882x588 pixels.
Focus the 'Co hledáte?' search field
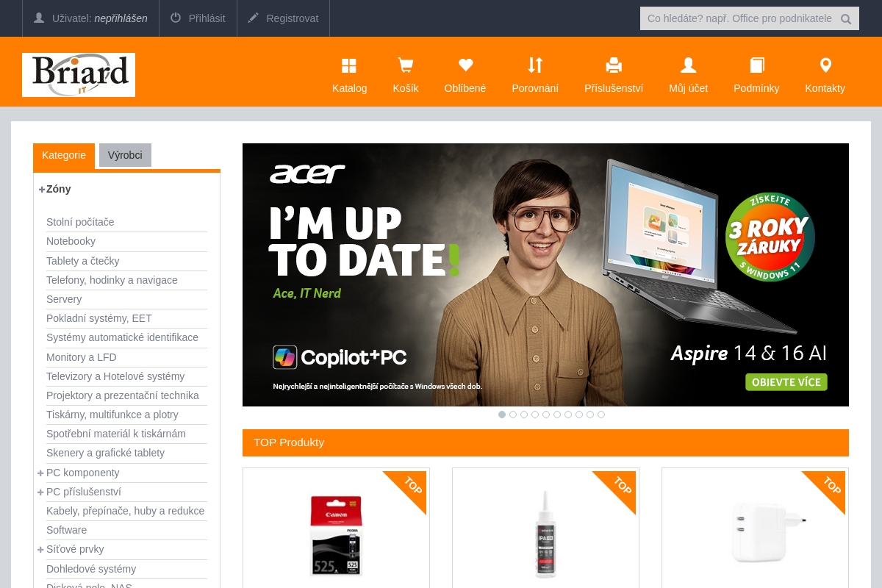click(739, 18)
